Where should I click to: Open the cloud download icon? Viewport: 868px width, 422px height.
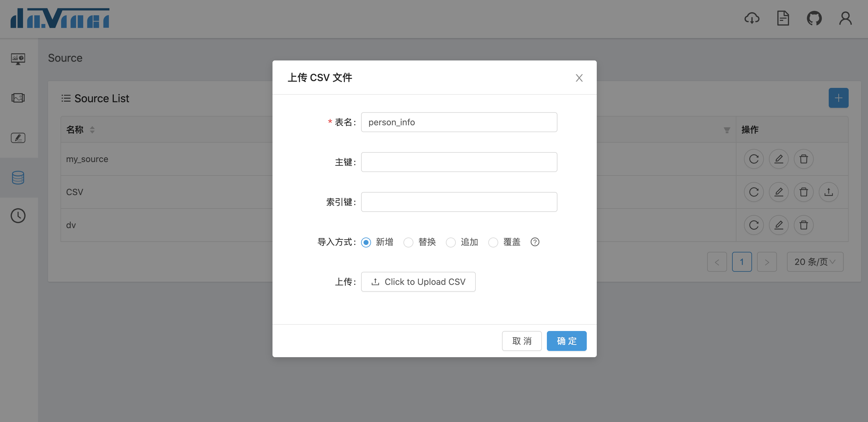[752, 18]
